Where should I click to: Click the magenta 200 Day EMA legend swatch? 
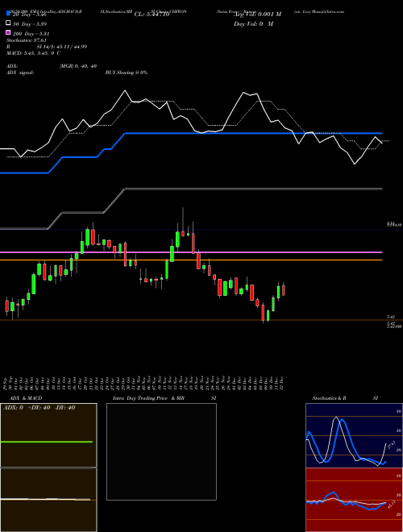tap(8, 32)
